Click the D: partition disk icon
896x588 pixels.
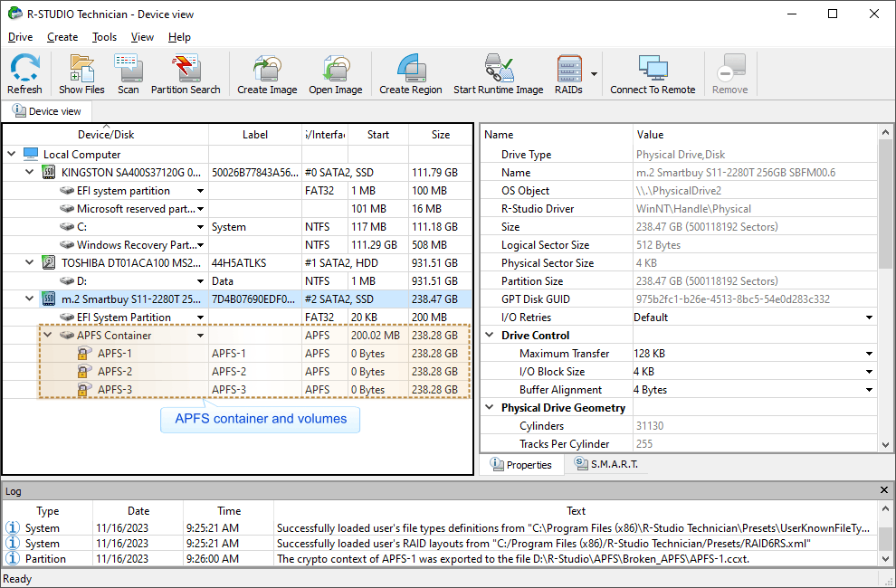(68, 281)
